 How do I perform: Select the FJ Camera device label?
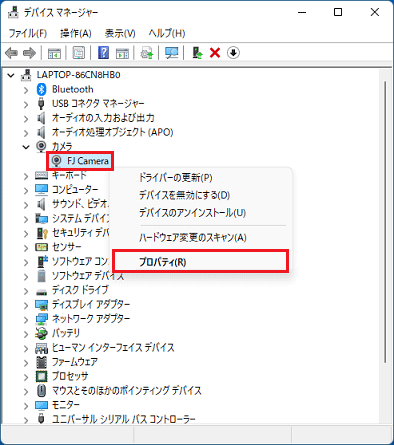pos(88,161)
